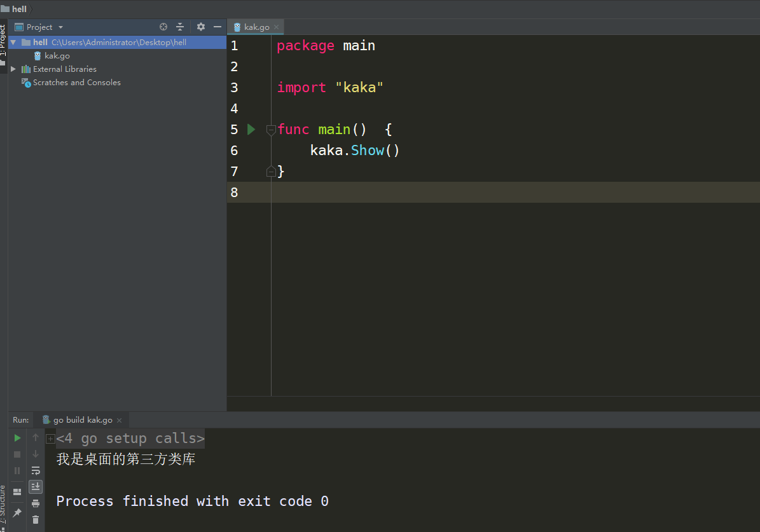Click the Collapse All icon in Project panel
Viewport: 760px width, 532px height.
click(180, 27)
